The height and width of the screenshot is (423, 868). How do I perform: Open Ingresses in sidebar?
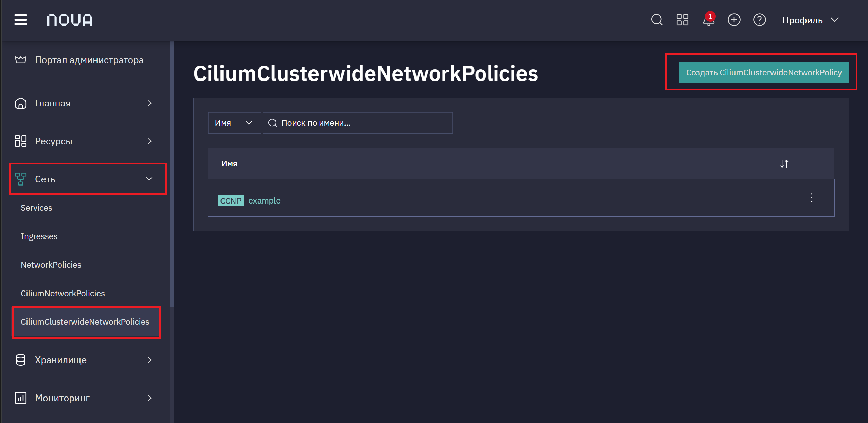pos(39,236)
